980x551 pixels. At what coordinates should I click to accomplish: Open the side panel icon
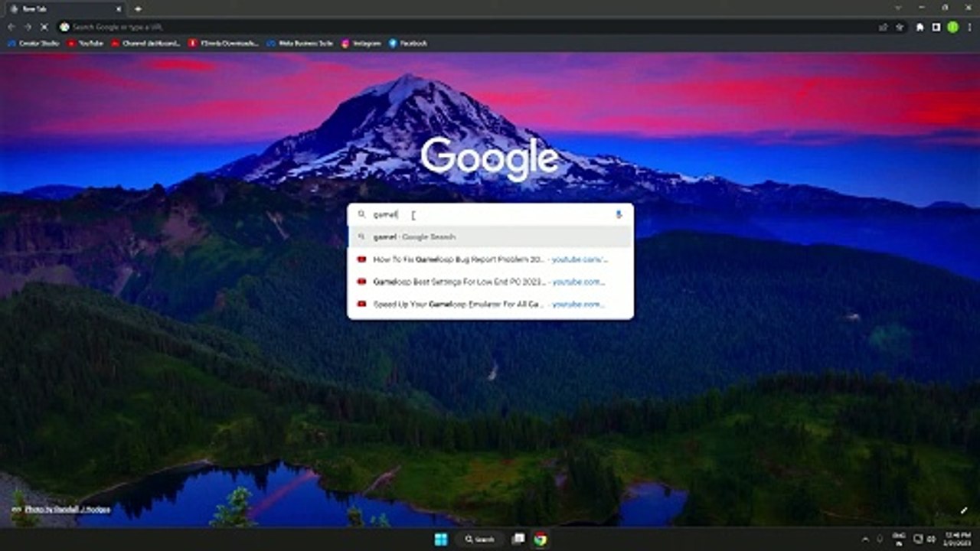point(936,27)
